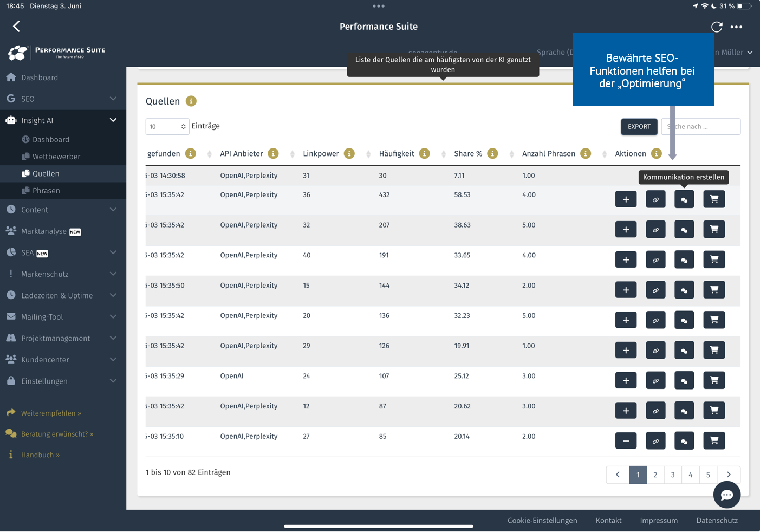Click link icon in row with frequency 107

point(655,380)
